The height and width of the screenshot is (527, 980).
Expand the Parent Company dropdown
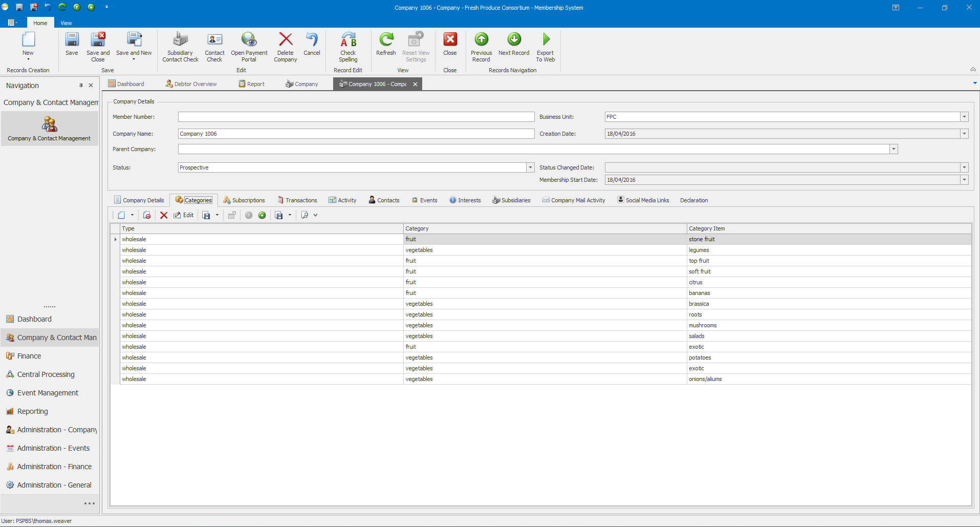click(x=894, y=149)
